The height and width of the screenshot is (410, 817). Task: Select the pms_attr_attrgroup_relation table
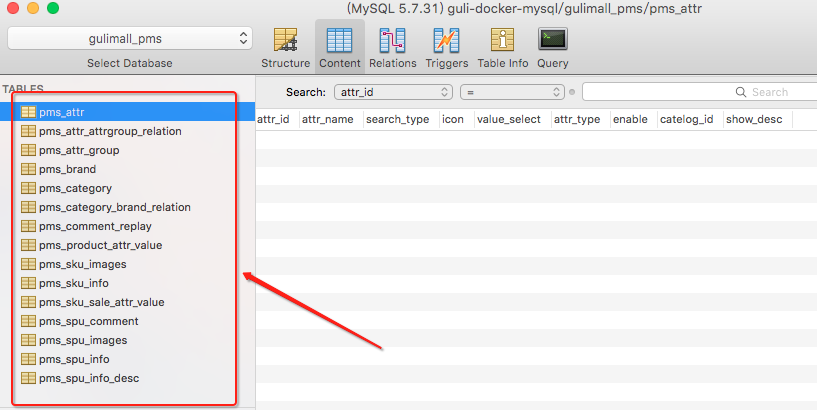(110, 131)
